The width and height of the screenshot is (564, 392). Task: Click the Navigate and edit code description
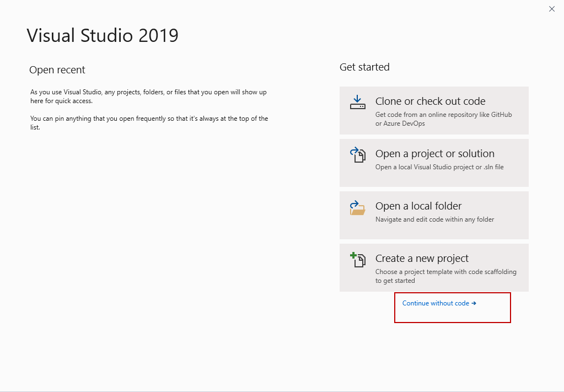(x=434, y=219)
